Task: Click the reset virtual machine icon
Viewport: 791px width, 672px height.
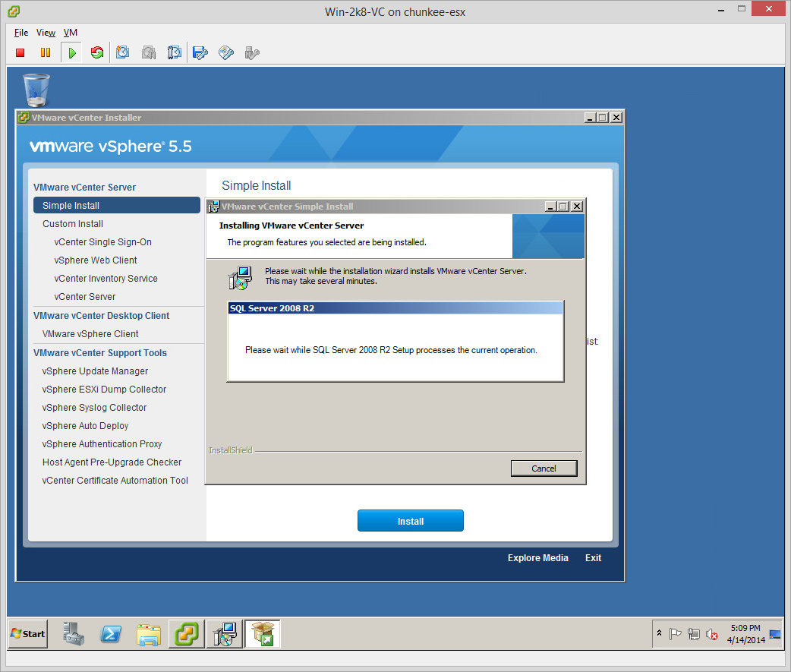Action: click(96, 52)
